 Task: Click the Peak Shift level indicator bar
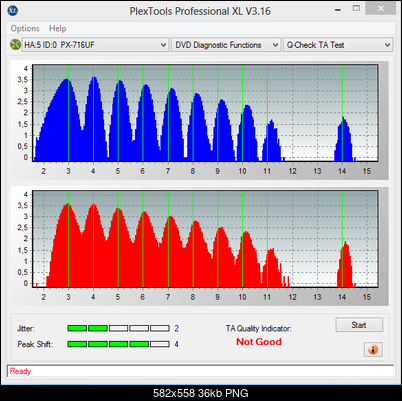[x=118, y=344]
